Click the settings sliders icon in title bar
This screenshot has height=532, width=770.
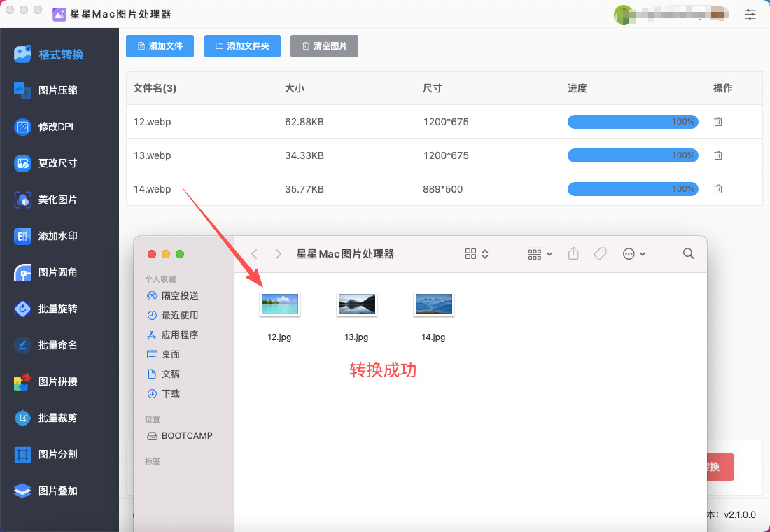[750, 14]
